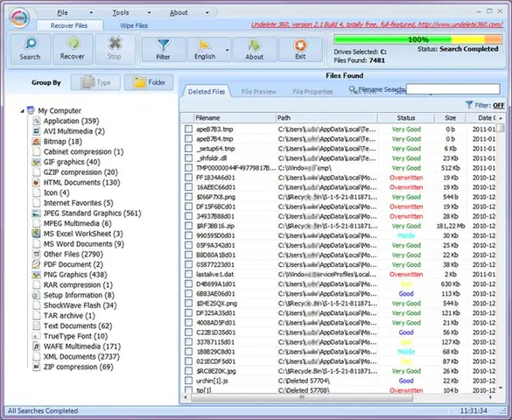Group results by Folder
Screen dimensions: 512x420
(149, 82)
